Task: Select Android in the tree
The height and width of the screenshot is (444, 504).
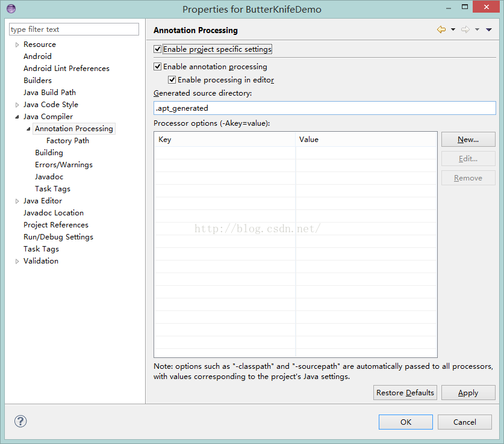Action: 37,56
